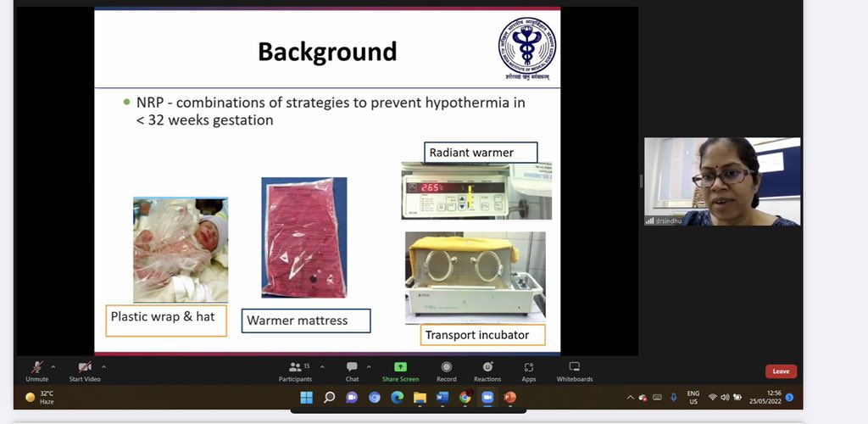
Task: Switch to PowerPoint in taskbar
Action: (509, 397)
